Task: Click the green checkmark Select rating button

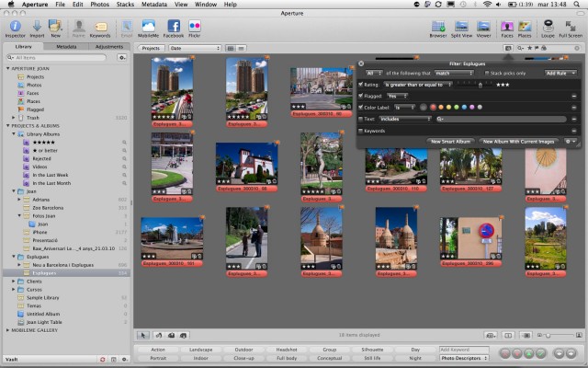Action: [x=540, y=353]
